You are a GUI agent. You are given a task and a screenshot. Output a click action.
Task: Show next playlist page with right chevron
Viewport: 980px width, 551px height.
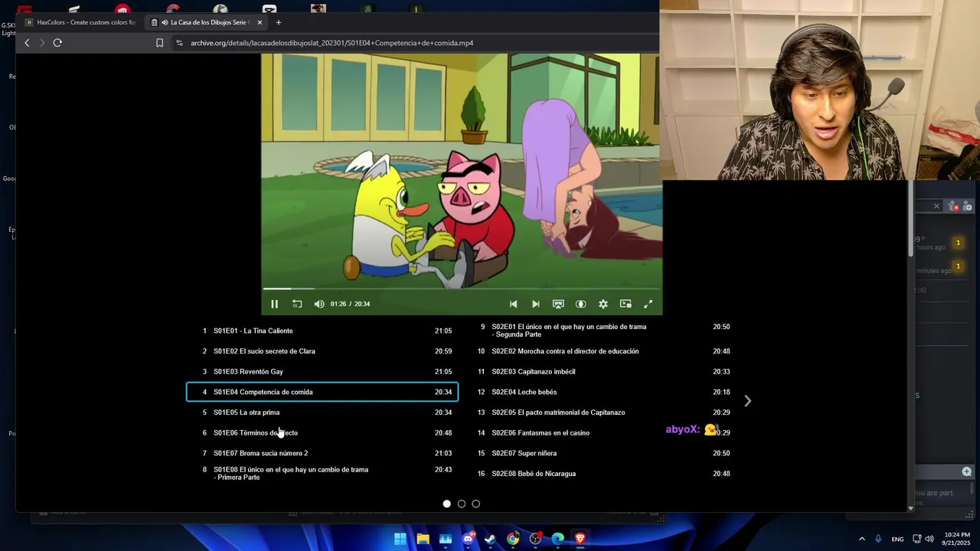(748, 401)
